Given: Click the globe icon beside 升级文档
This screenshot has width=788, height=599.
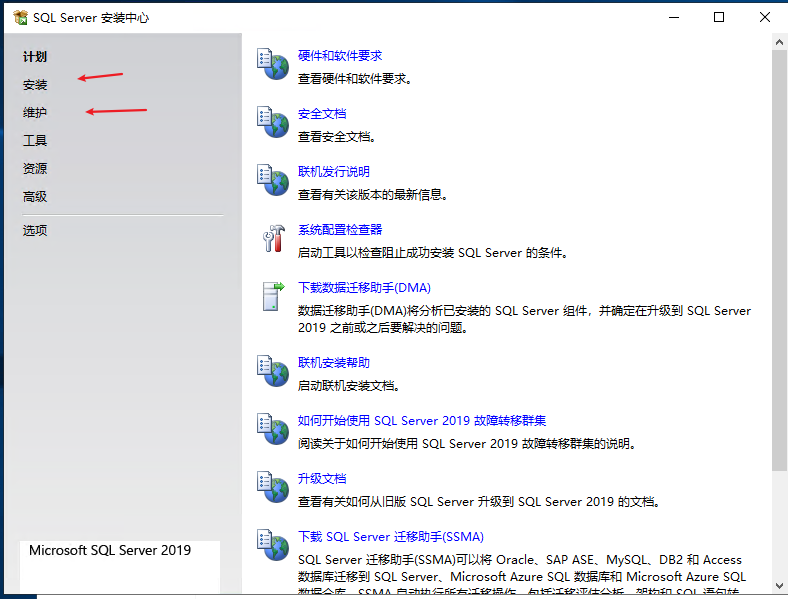Looking at the screenshot, I should pos(273,486).
